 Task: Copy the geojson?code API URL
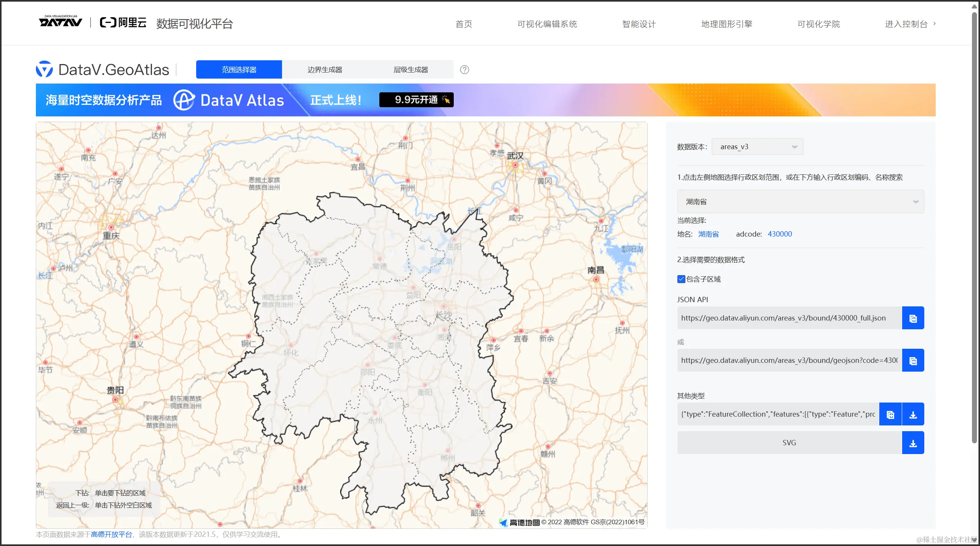coord(913,361)
